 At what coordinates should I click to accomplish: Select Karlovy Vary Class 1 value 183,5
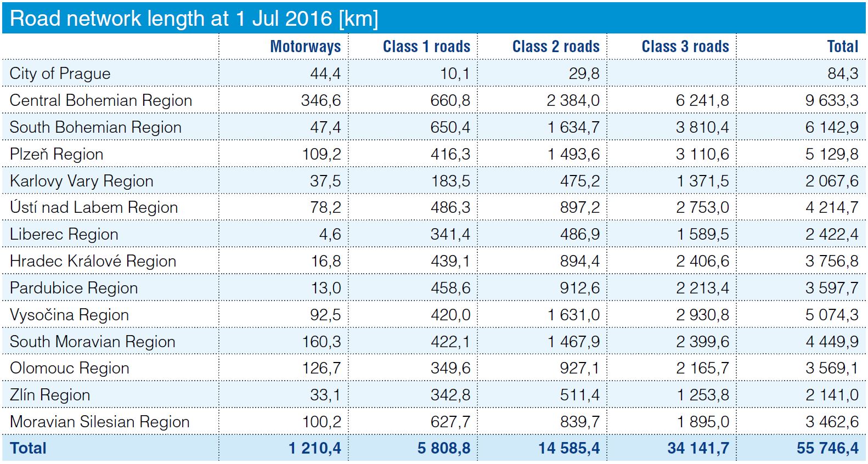(451, 181)
